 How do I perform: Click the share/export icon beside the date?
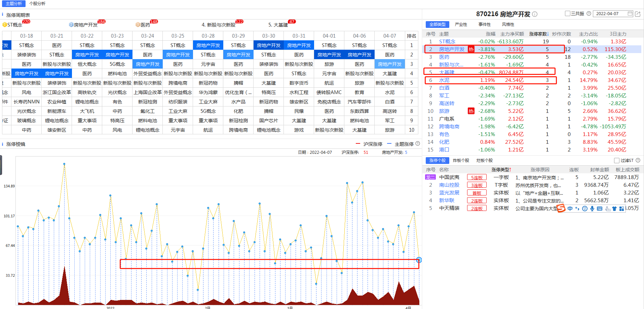[638, 14]
